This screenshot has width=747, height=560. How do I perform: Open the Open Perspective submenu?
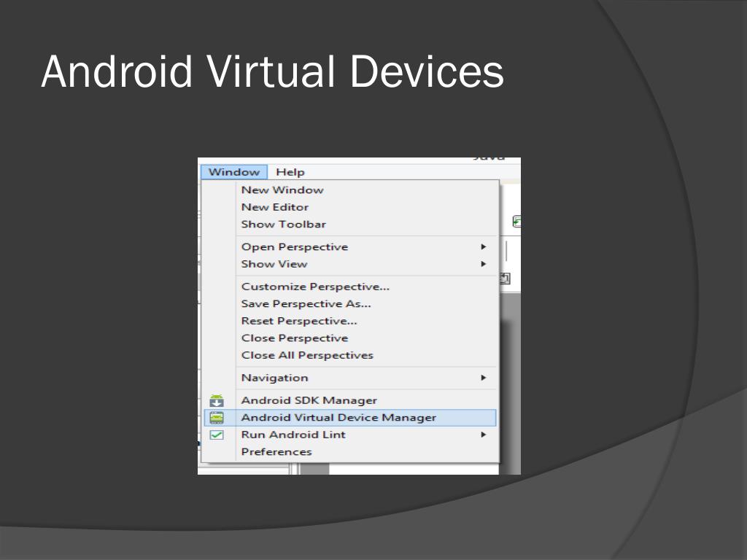click(x=351, y=246)
